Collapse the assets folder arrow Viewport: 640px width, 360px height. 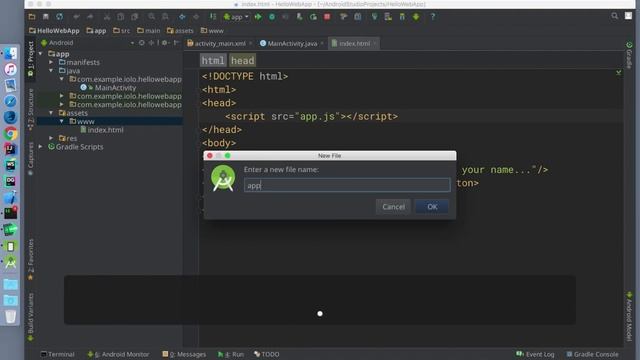(51, 113)
